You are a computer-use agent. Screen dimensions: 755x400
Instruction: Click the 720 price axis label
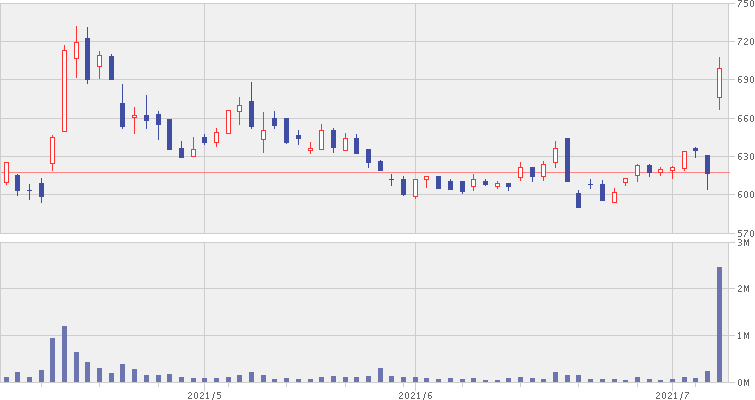pos(742,42)
